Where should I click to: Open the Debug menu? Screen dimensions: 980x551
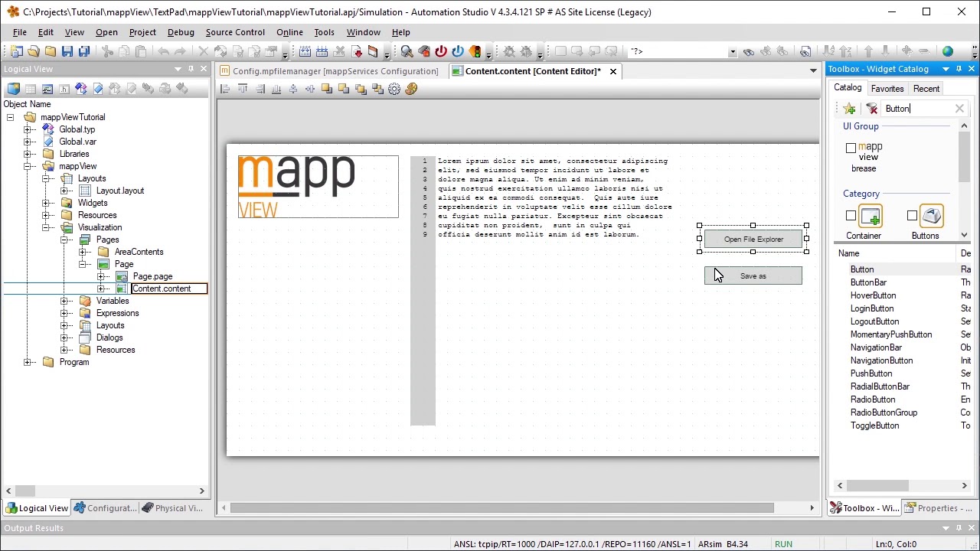(x=181, y=32)
